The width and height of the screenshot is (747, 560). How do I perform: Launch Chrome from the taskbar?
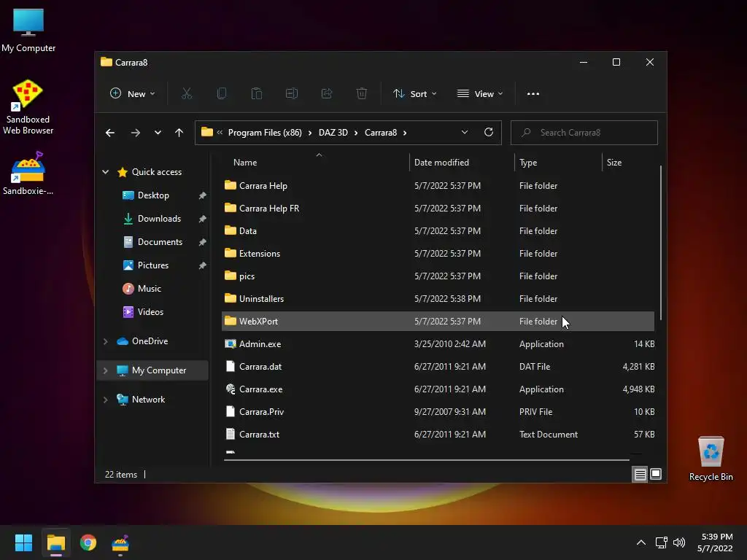(x=88, y=542)
